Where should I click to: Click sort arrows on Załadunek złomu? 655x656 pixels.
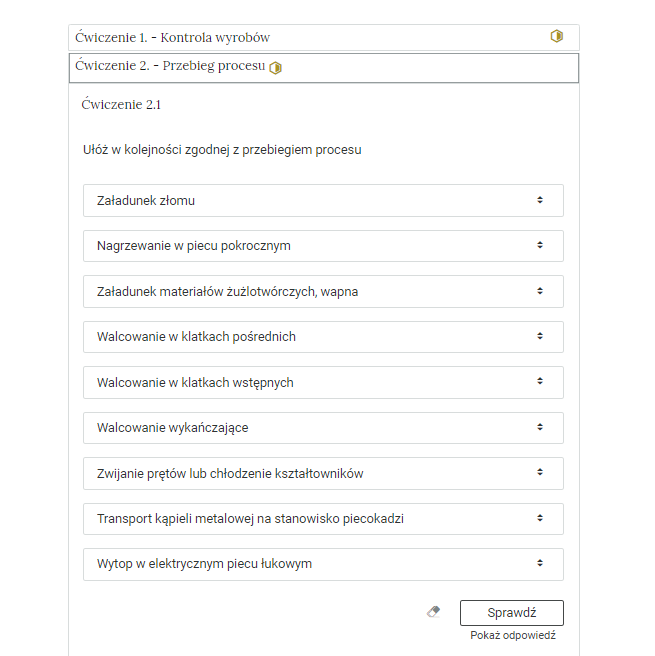[539, 200]
